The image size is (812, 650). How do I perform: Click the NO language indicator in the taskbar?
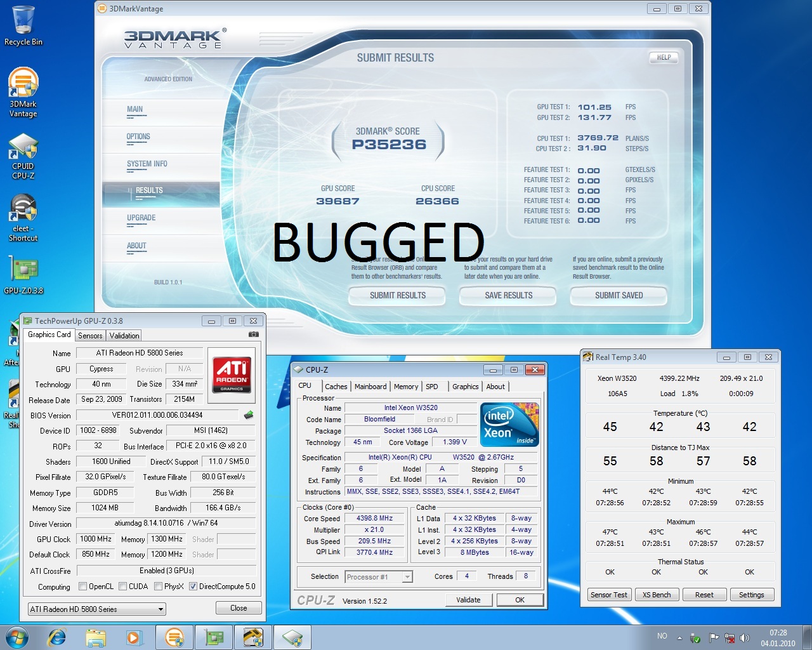[x=662, y=636]
